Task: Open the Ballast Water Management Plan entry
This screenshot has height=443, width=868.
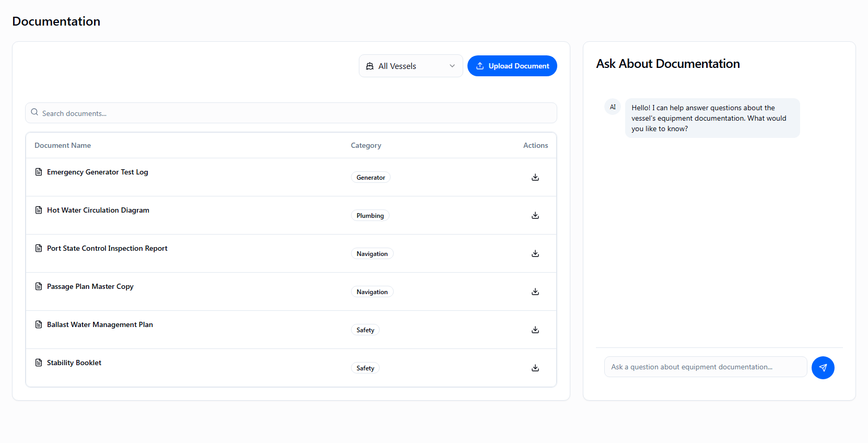Action: 100,324
